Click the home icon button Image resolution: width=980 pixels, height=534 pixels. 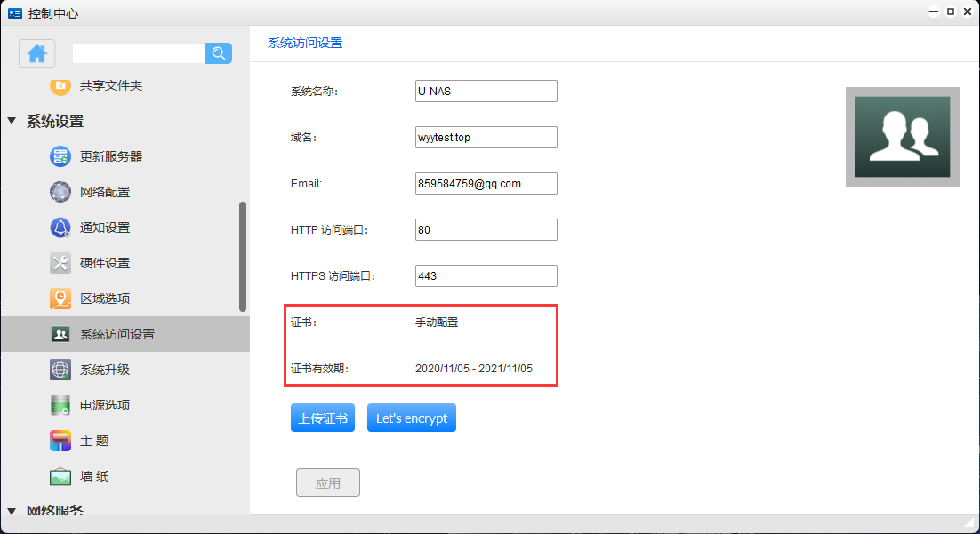37,53
